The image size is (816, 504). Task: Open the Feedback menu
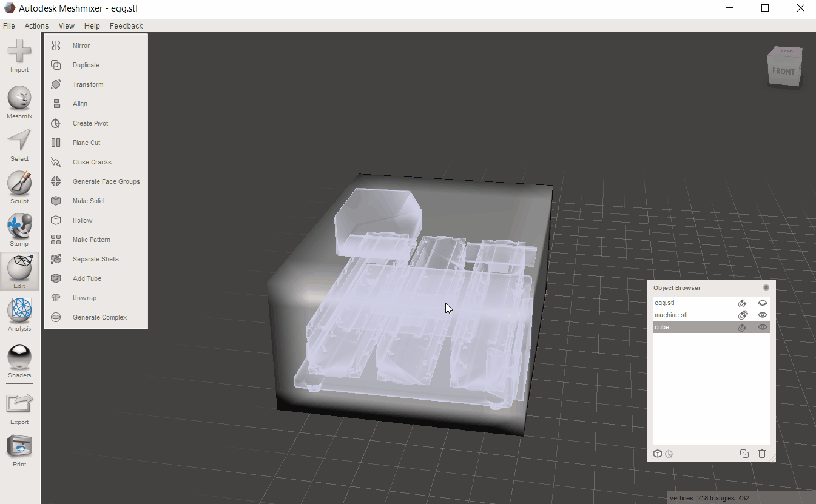[126, 26]
